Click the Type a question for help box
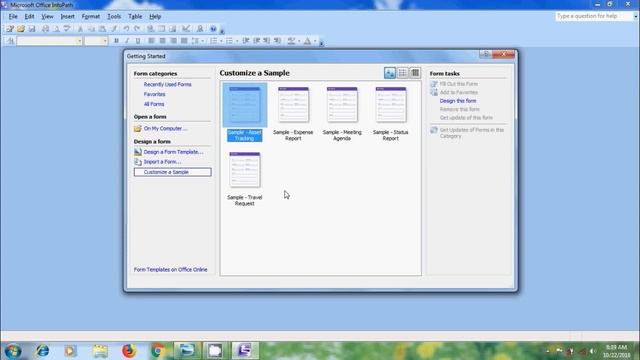The image size is (640, 360). 593,16
